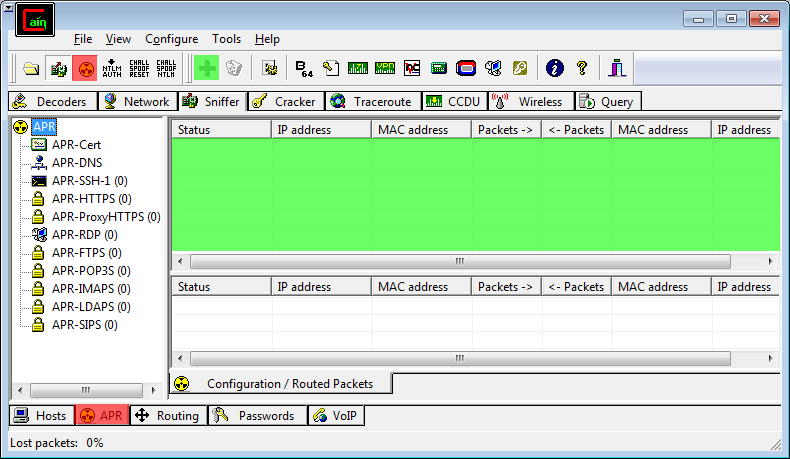Image resolution: width=790 pixels, height=459 pixels.
Task: Open the Access database password decoder
Action: coord(331,68)
